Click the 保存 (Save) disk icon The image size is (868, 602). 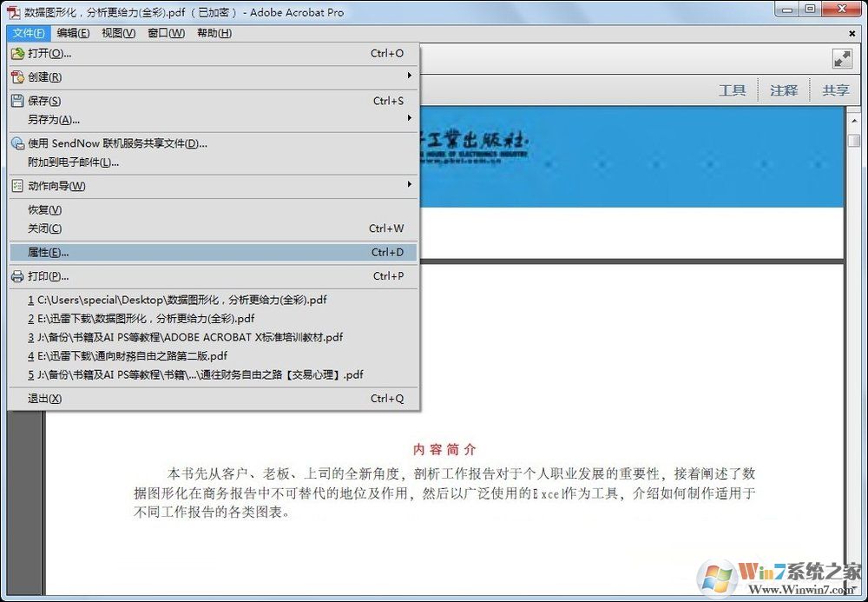click(x=18, y=101)
